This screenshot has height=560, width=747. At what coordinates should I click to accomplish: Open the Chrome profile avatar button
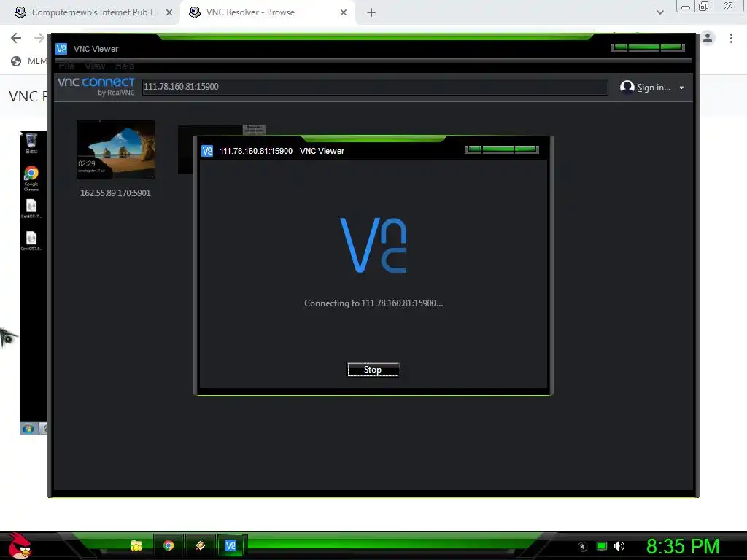pyautogui.click(x=708, y=38)
